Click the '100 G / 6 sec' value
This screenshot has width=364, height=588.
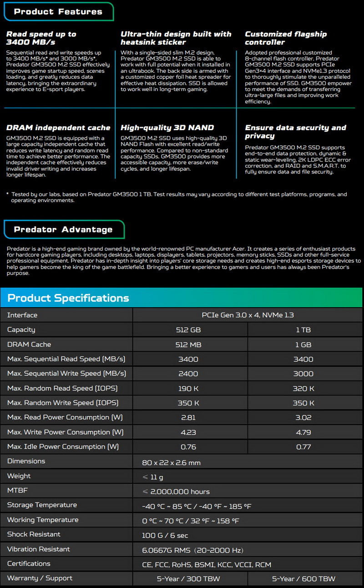pos(165,536)
